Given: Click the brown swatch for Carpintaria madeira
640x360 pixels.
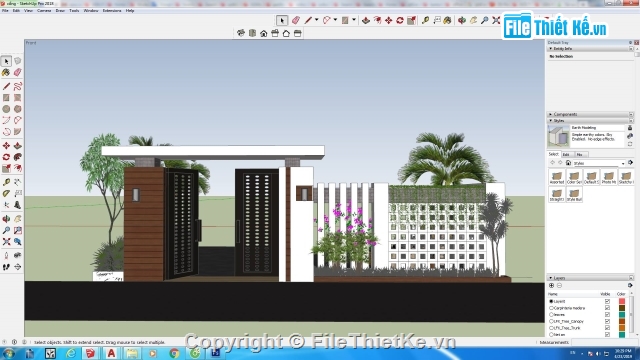Looking at the screenshot, I should pos(622,308).
